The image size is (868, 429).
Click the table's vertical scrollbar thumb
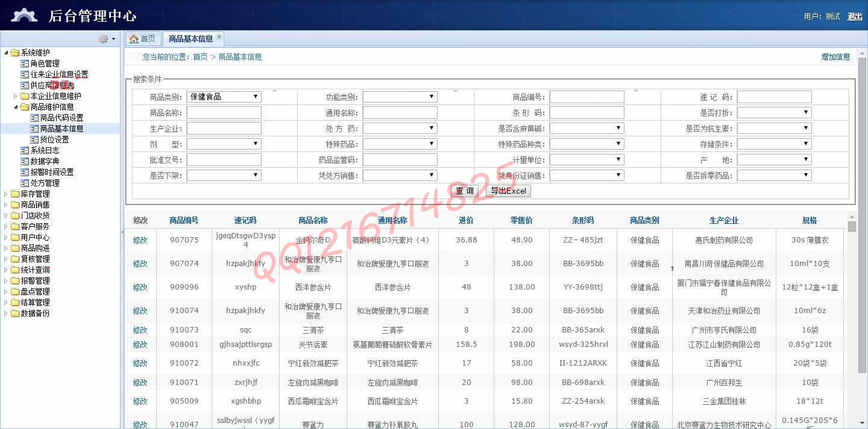(852, 226)
